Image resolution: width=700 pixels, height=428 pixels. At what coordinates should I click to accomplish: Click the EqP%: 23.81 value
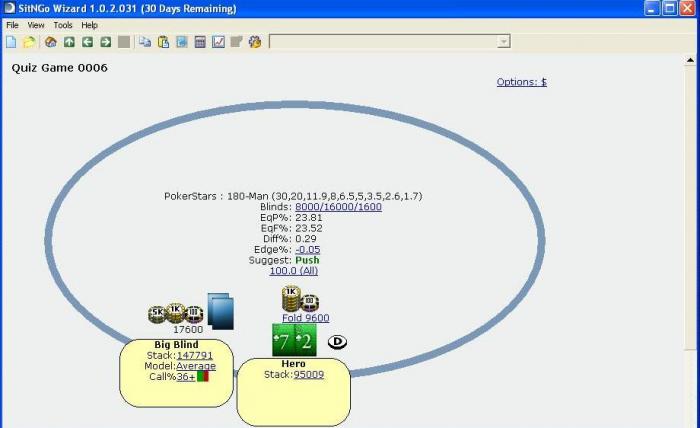click(308, 217)
